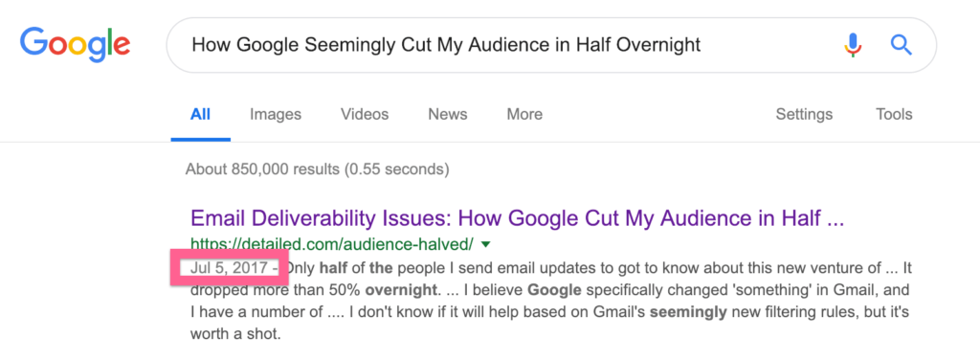This screenshot has width=980, height=361.
Task: Expand the More search categories menu
Action: tap(524, 115)
